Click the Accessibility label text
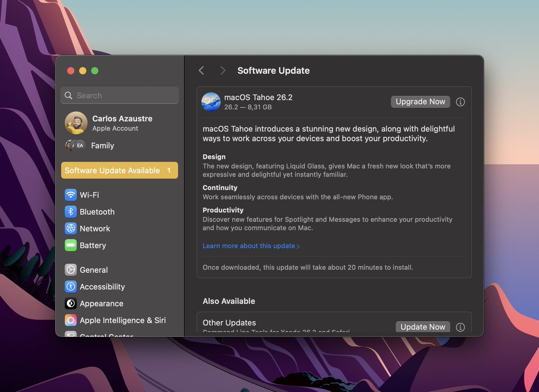539x392 pixels. point(102,287)
